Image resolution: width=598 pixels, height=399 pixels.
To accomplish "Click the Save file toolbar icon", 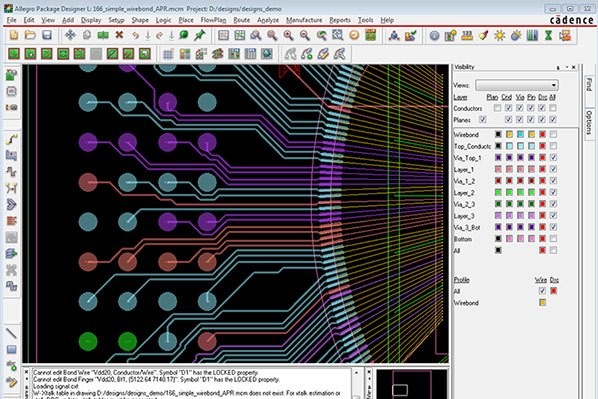I will tap(47, 35).
